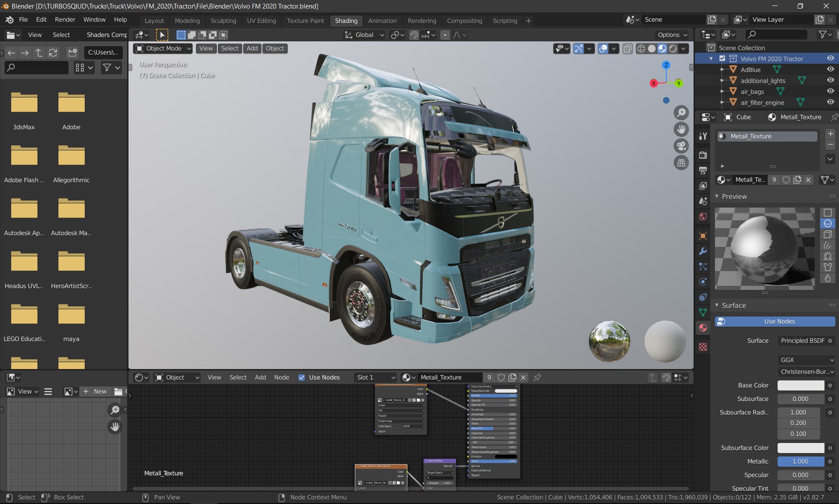The height and width of the screenshot is (504, 839).
Task: Open Options dropdown in viewport header
Action: (x=672, y=35)
